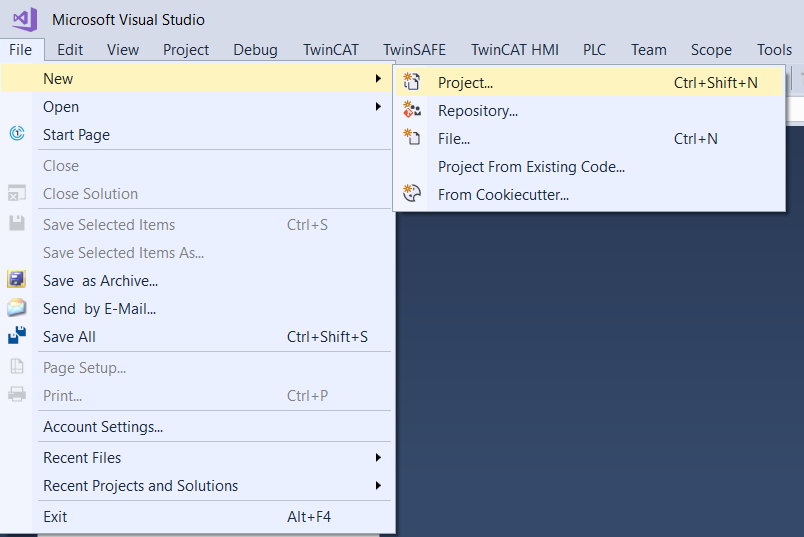
Task: Choose Page Setup... menu entry
Action: (x=198, y=368)
